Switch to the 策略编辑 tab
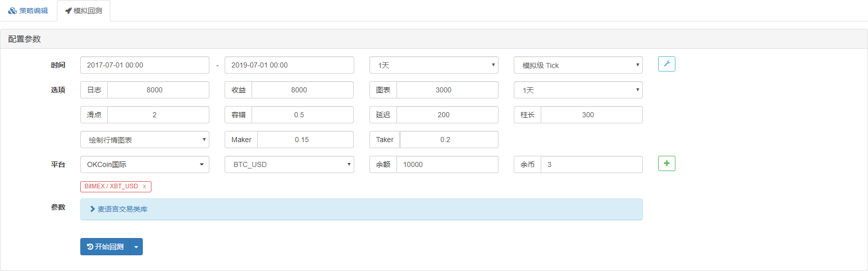The height and width of the screenshot is (271, 868). click(x=28, y=11)
